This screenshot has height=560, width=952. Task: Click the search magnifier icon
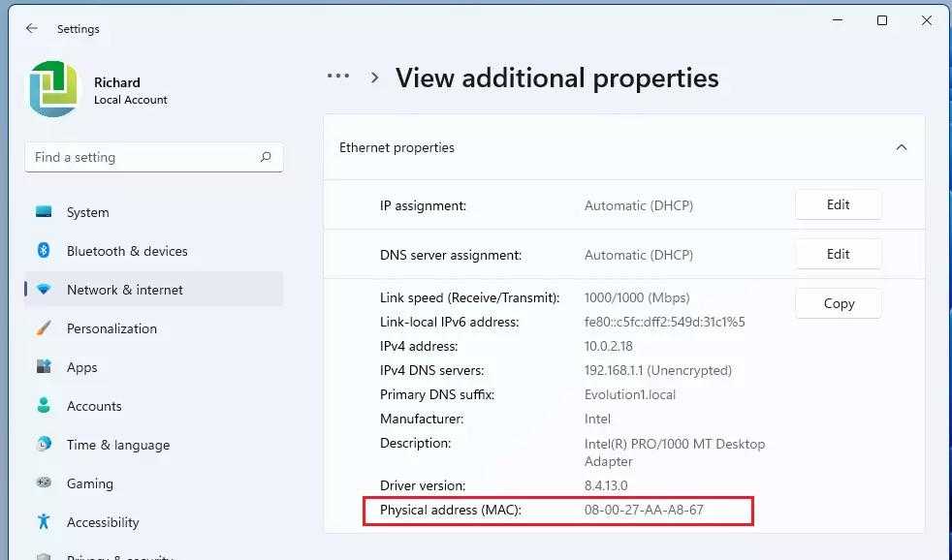click(x=266, y=157)
